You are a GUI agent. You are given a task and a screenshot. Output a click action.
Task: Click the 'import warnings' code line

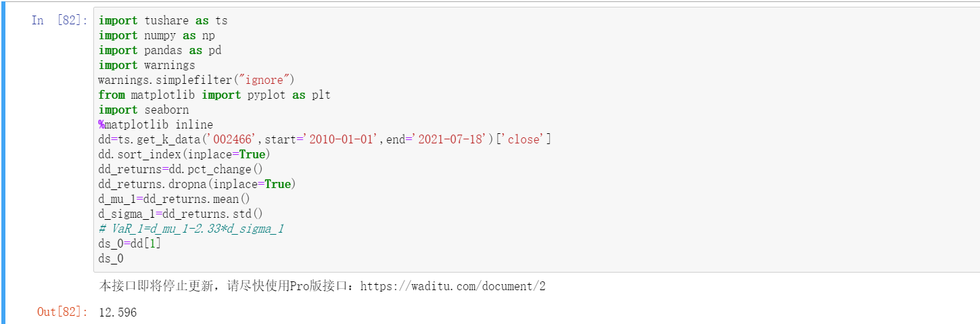[x=146, y=65]
